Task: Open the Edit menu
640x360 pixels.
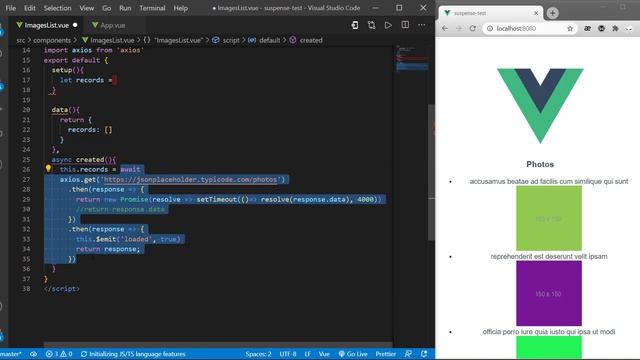Action: (x=30, y=8)
